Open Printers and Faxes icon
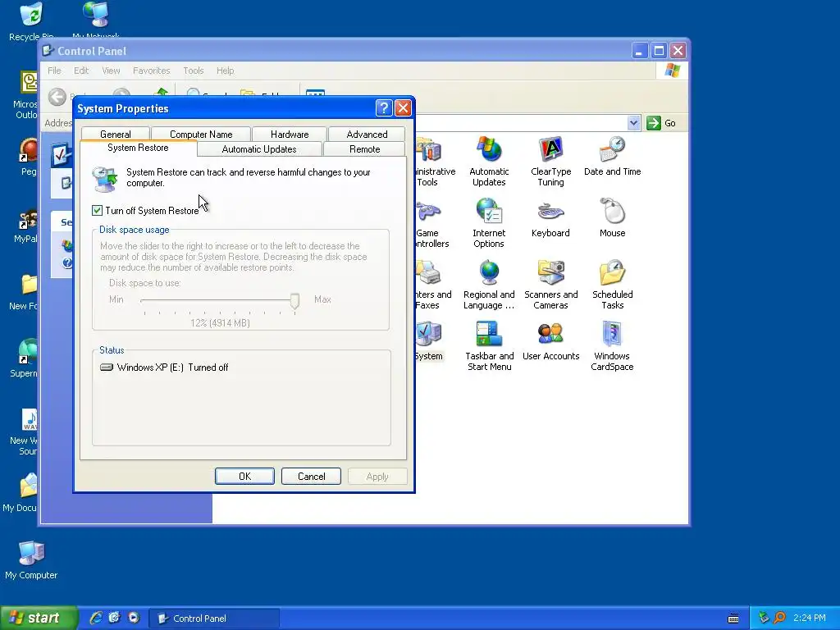 pos(433,285)
